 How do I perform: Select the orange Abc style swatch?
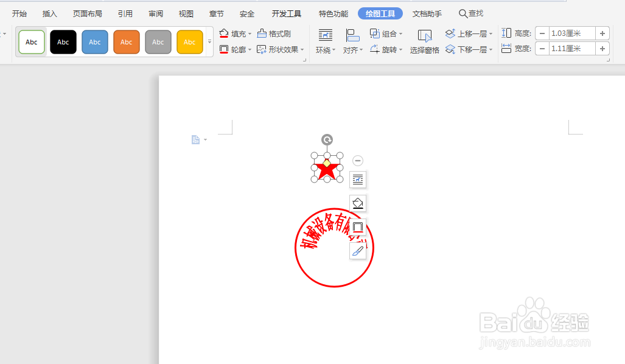(126, 41)
